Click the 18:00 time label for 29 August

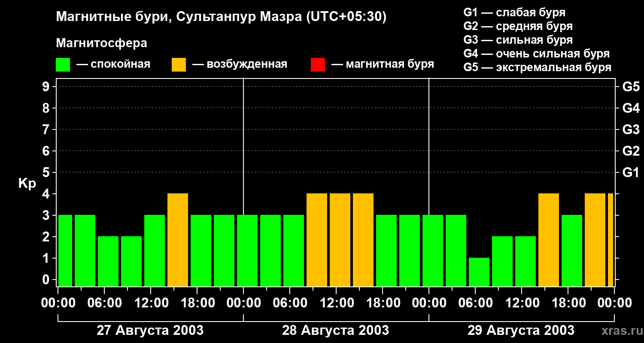click(x=568, y=303)
